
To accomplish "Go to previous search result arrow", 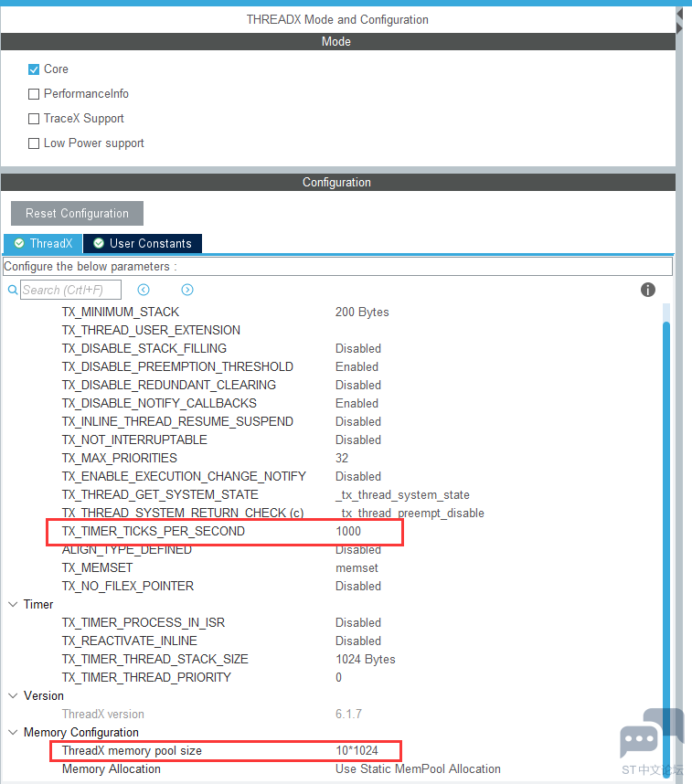I will tap(144, 290).
